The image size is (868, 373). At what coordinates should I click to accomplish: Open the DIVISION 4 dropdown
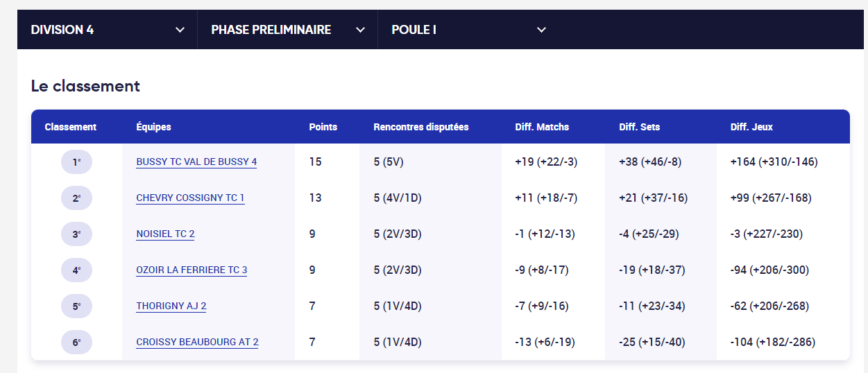(108, 30)
